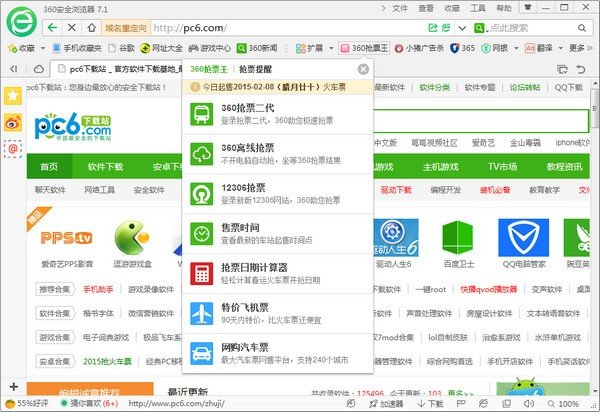Open the Weibo icon in the sidebar
The height and width of the screenshot is (412, 600).
click(x=13, y=122)
